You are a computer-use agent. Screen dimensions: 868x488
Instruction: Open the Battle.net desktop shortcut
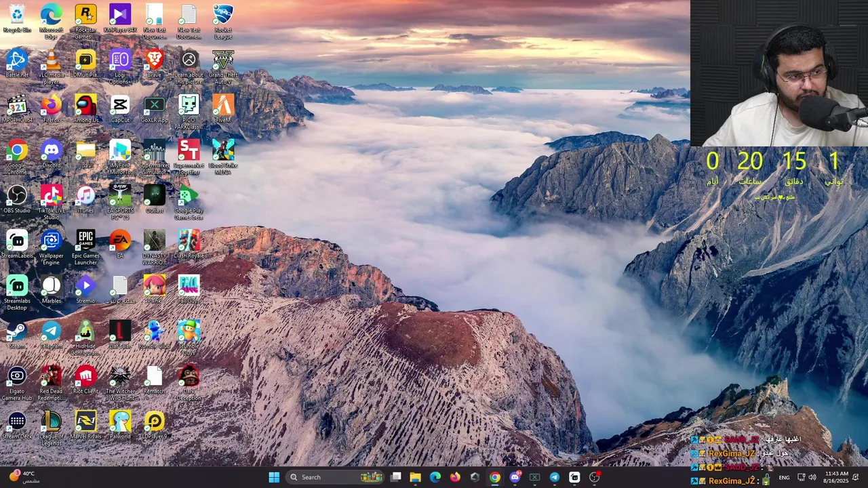[17, 64]
